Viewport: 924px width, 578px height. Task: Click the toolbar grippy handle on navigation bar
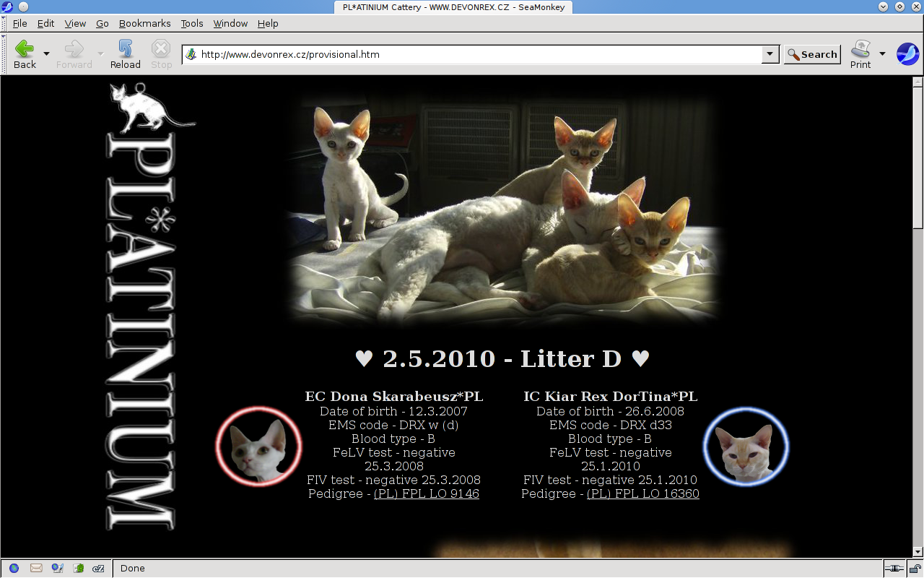click(4, 54)
